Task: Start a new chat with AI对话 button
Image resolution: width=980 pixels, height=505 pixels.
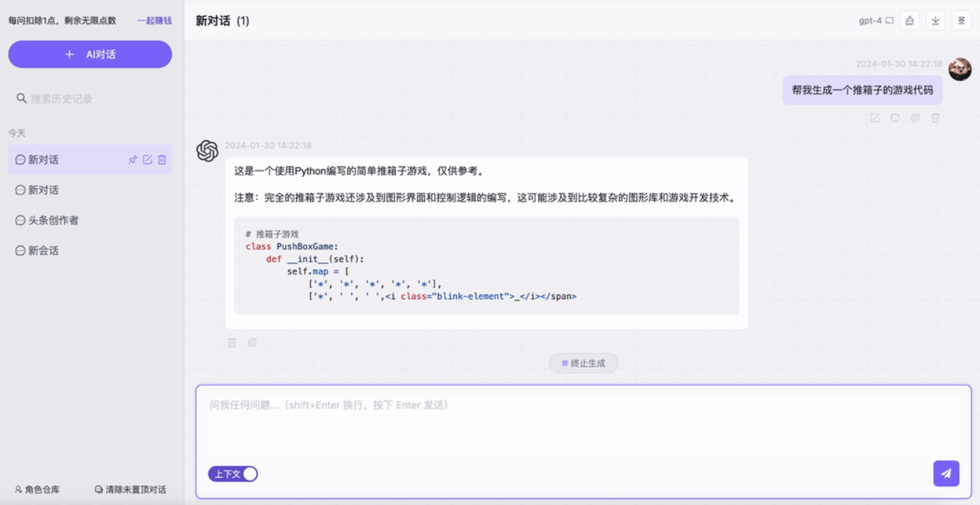Action: (x=89, y=53)
